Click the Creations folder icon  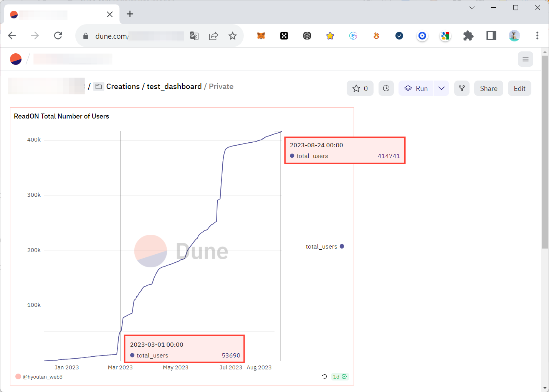point(99,86)
